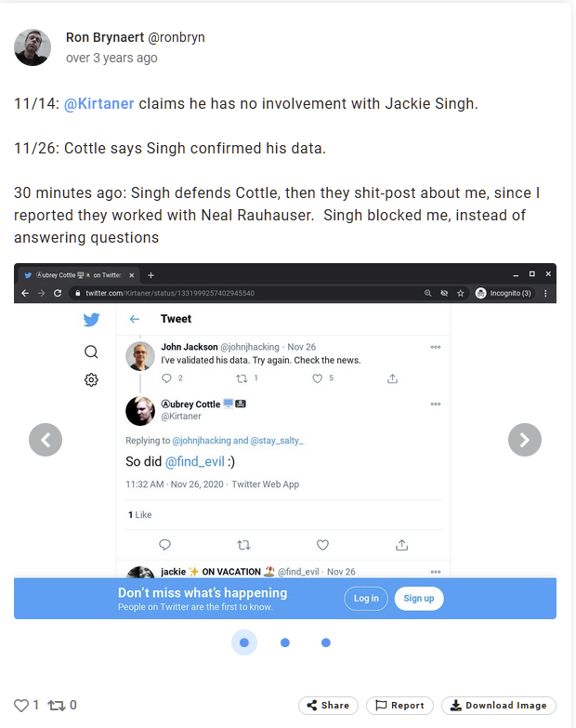Click the search magnifier icon in screenshot
The image size is (576, 728).
(91, 351)
